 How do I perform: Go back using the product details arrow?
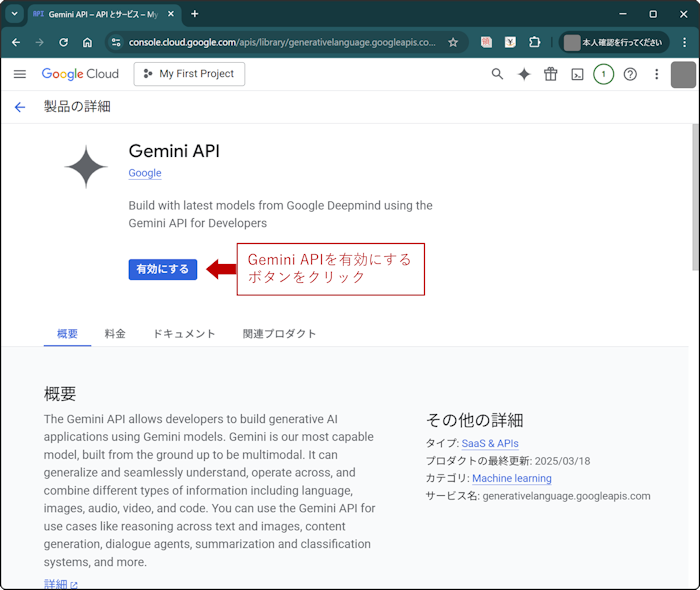pos(20,107)
